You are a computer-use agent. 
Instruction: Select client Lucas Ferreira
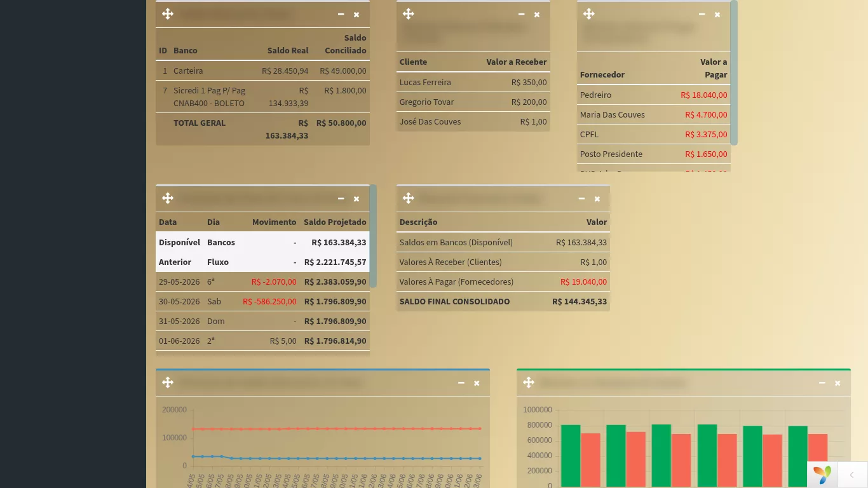[x=473, y=83]
